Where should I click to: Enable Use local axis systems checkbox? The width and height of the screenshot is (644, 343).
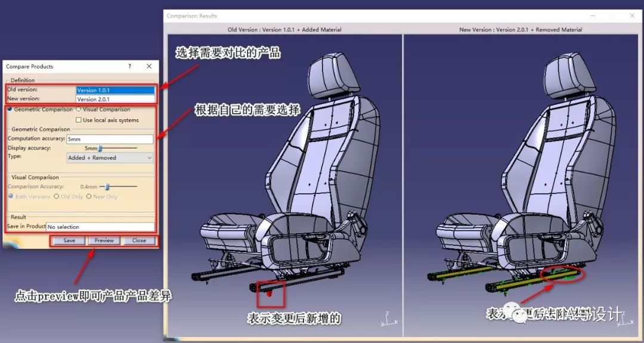[79, 120]
